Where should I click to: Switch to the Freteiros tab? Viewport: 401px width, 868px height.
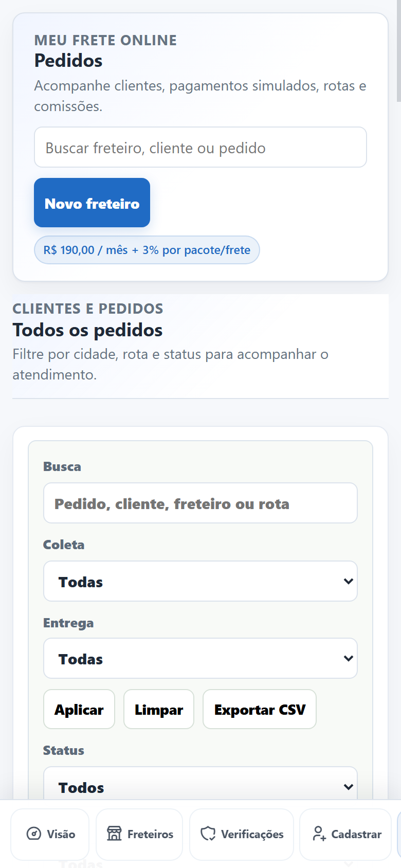139,834
